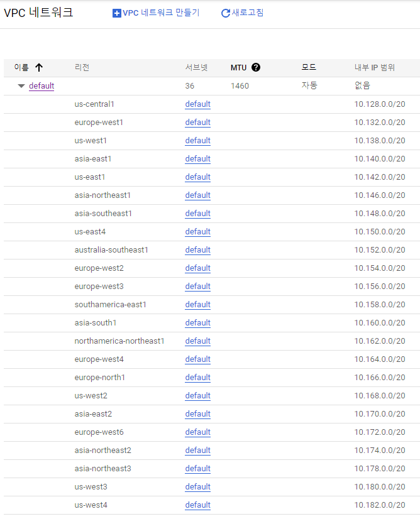
Task: Open default subnet link for northamerica-northeast1
Action: tap(198, 341)
